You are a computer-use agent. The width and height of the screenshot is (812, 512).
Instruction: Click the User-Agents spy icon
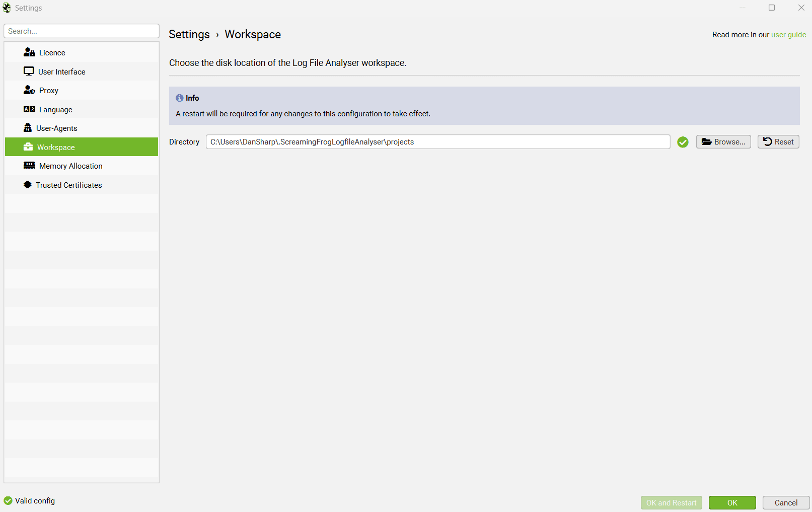tap(28, 128)
